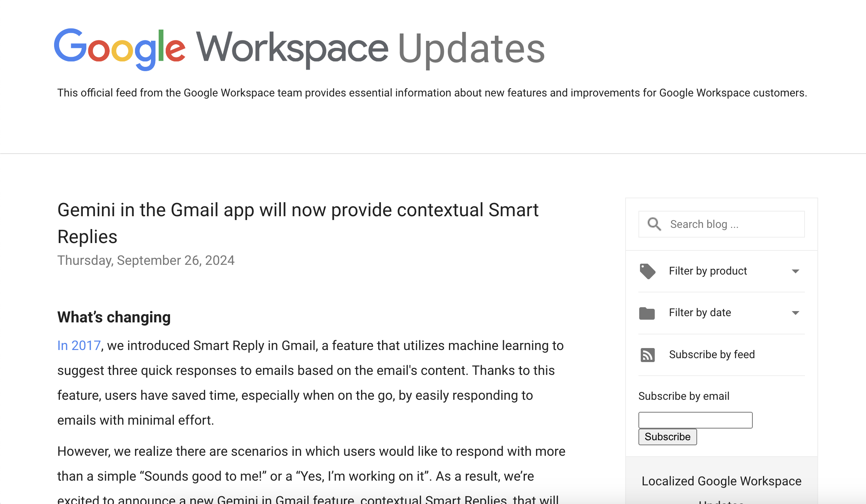
Task: Click the Workspace Updates header title
Action: tap(370, 49)
